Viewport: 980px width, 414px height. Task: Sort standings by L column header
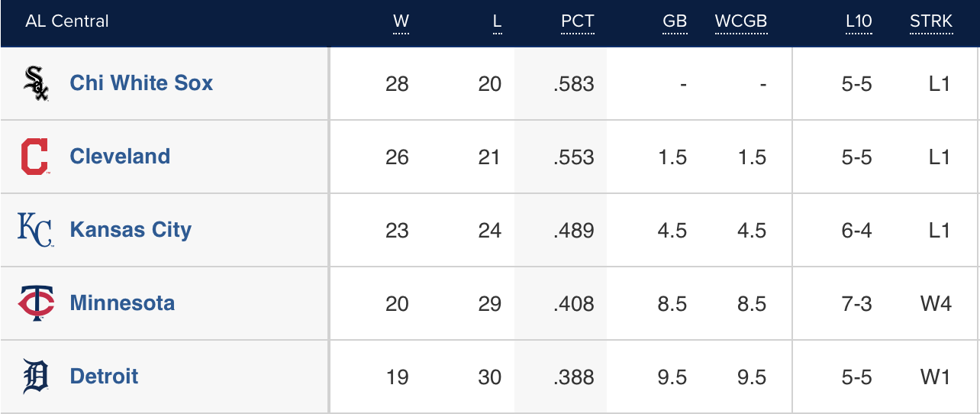(x=497, y=21)
